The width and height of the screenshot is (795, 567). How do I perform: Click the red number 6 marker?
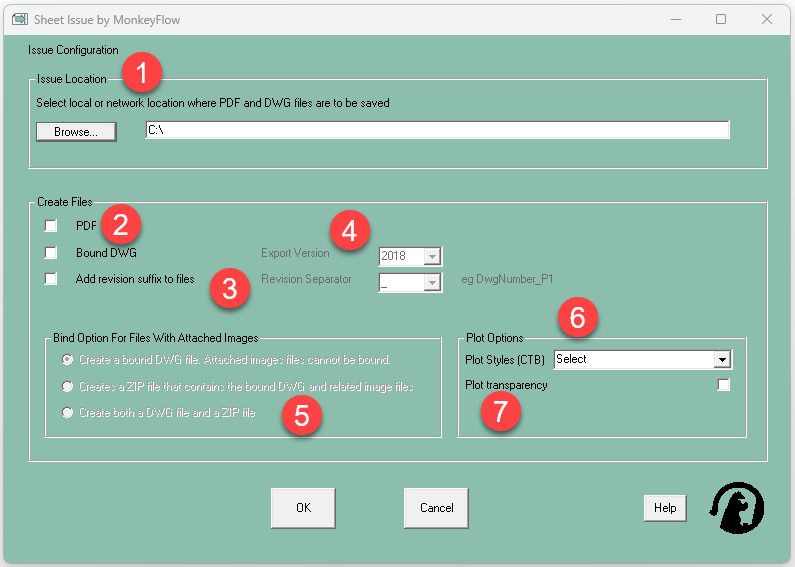click(578, 318)
